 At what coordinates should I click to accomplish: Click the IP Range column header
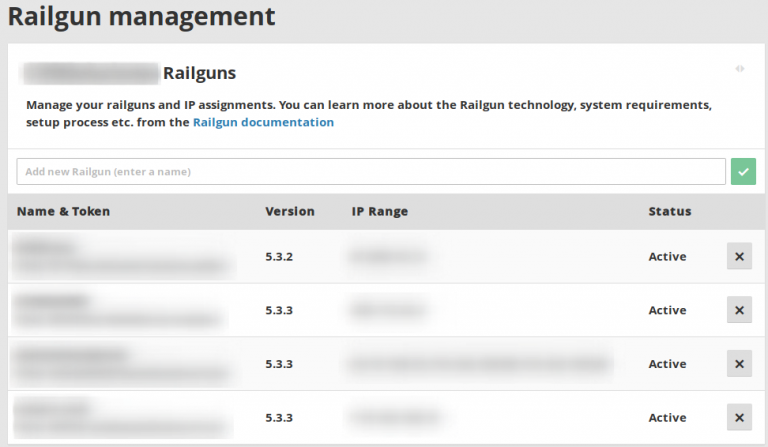point(380,212)
